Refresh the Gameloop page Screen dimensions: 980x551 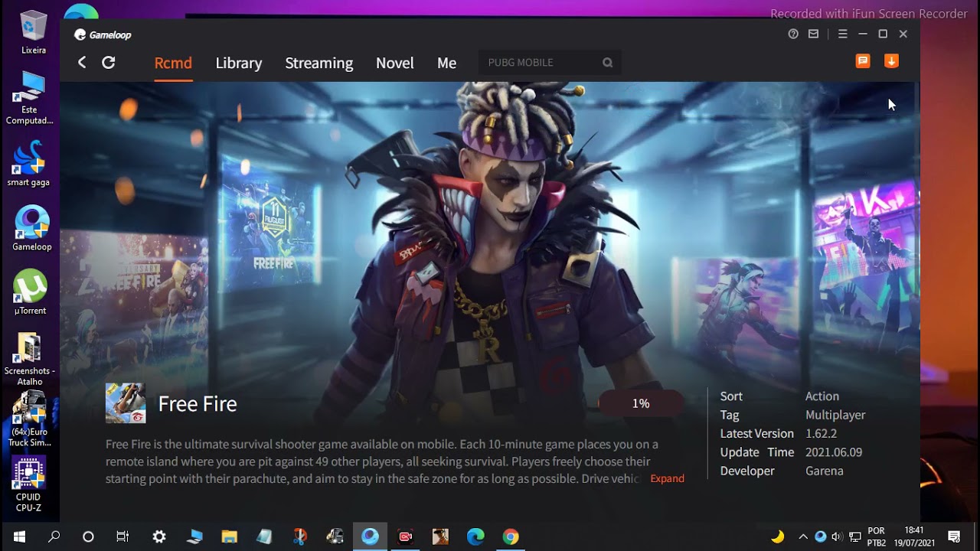tap(109, 63)
